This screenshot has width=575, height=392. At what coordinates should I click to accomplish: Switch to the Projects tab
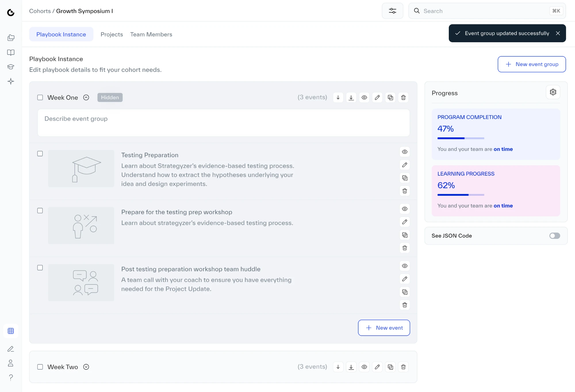112,34
